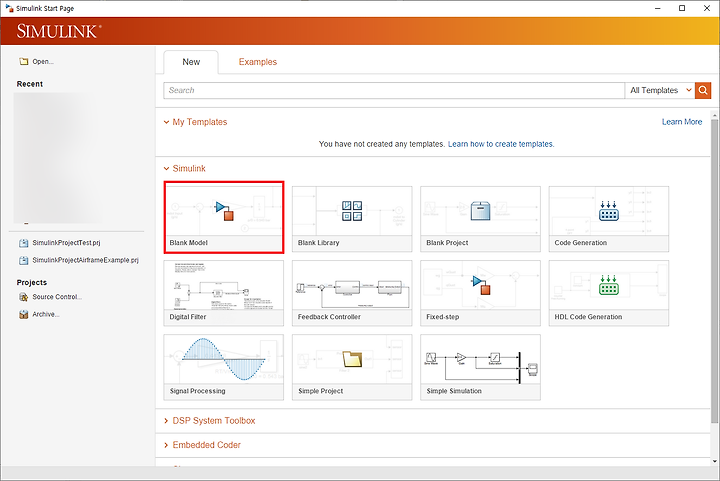
Task: Open the Archive... link text
Action: (x=46, y=314)
